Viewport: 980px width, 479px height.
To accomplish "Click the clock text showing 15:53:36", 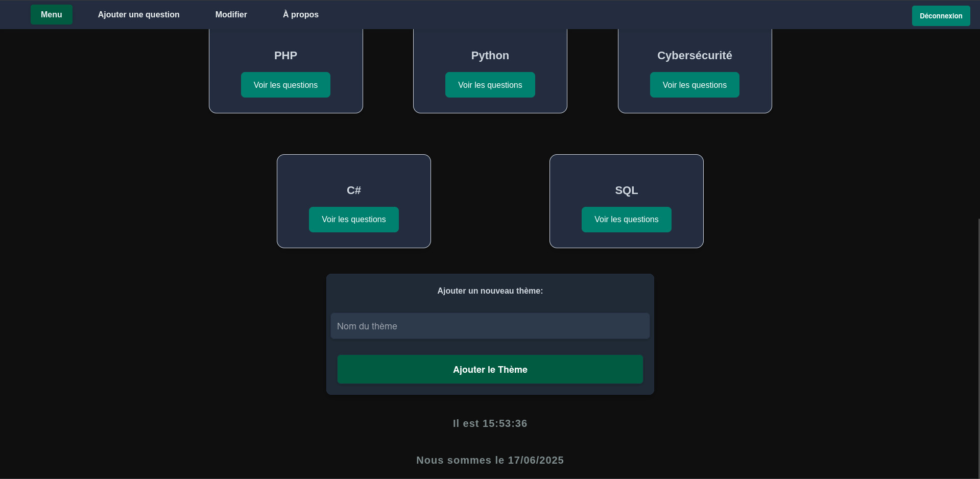I will pyautogui.click(x=490, y=423).
